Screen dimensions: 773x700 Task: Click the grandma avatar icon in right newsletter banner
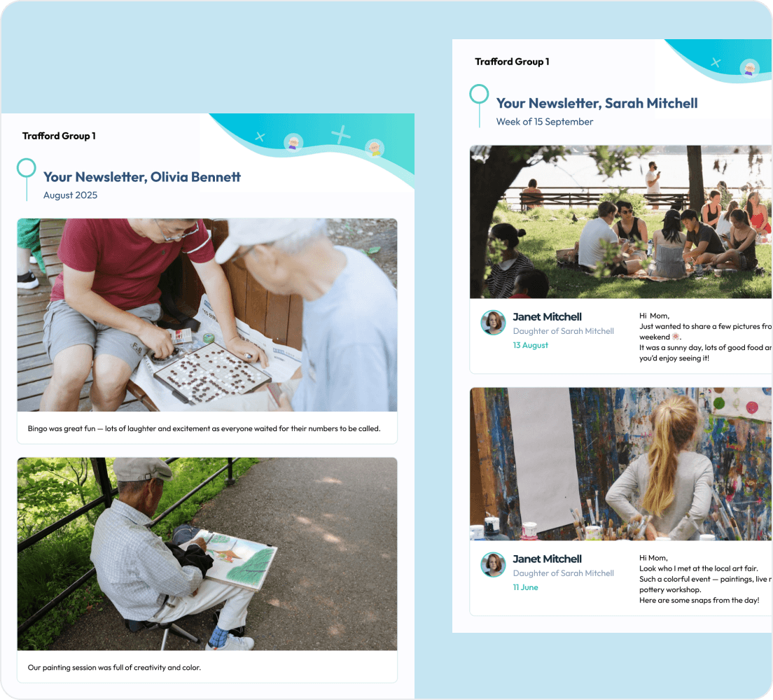749,68
